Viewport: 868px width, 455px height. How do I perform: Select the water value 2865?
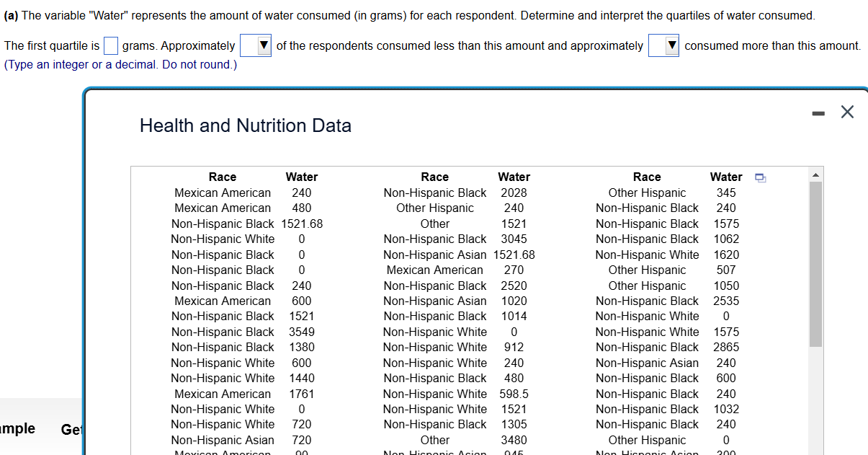point(726,347)
